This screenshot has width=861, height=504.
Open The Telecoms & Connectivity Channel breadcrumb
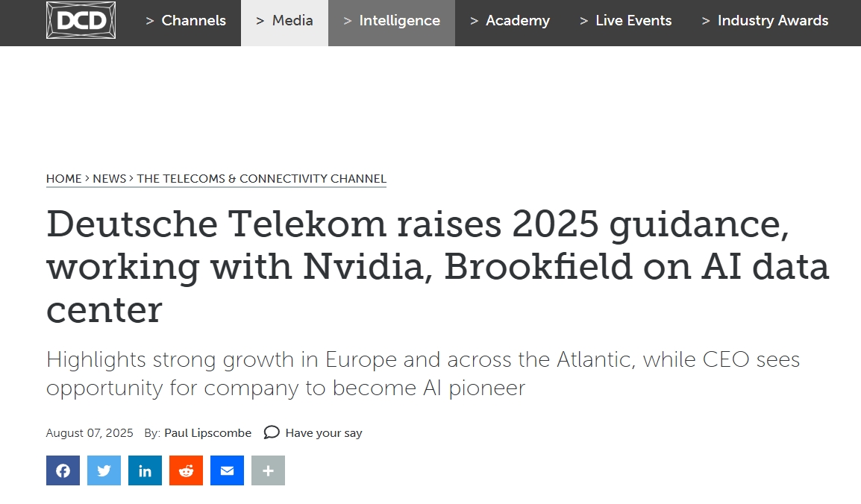(x=261, y=179)
